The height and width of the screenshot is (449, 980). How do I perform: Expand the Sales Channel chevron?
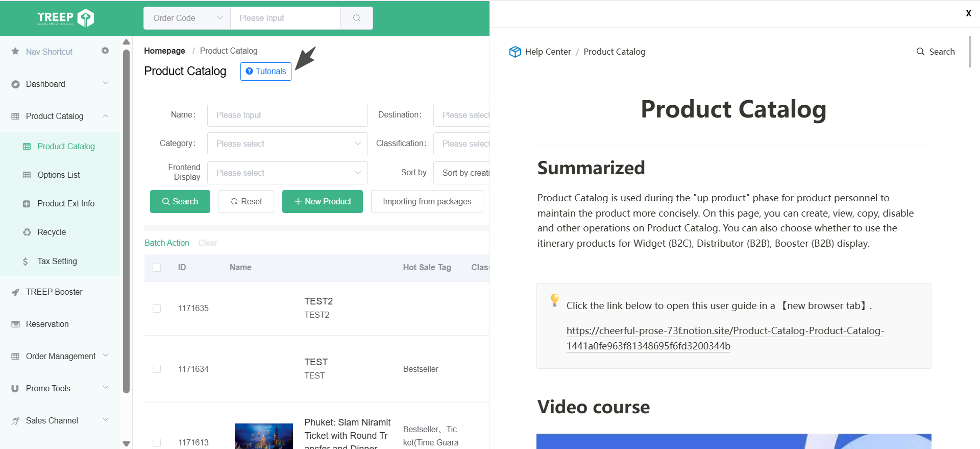coord(106,420)
